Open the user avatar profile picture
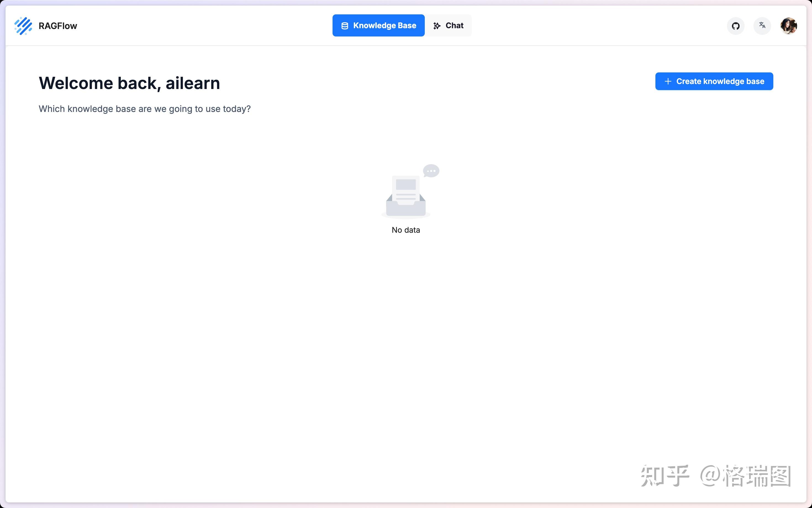Viewport: 812px width, 508px height. (x=789, y=26)
